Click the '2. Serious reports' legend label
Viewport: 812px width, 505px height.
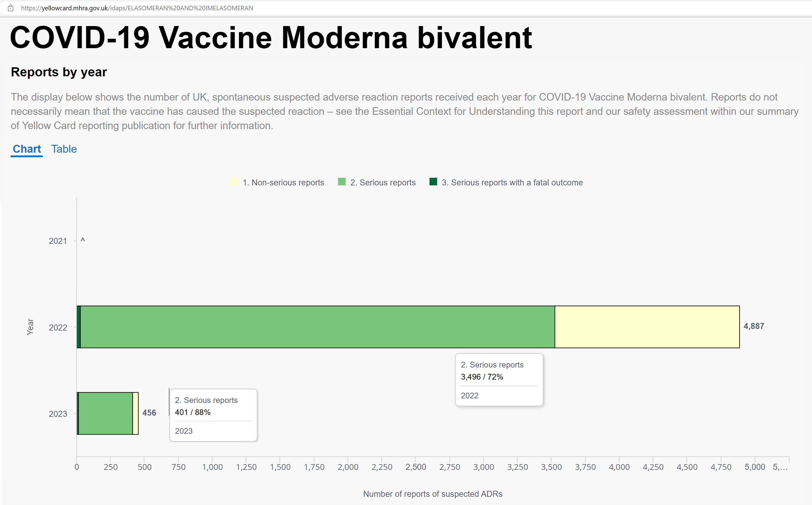point(383,182)
